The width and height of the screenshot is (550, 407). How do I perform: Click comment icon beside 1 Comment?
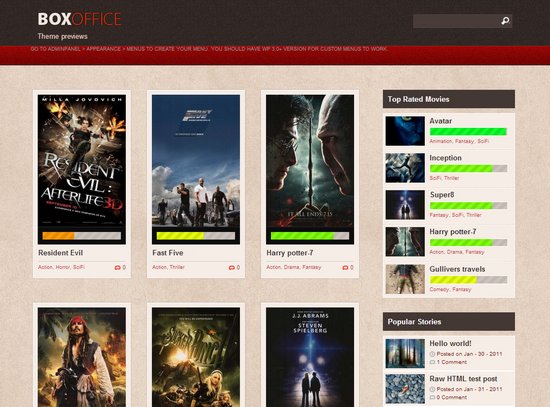pos(432,362)
